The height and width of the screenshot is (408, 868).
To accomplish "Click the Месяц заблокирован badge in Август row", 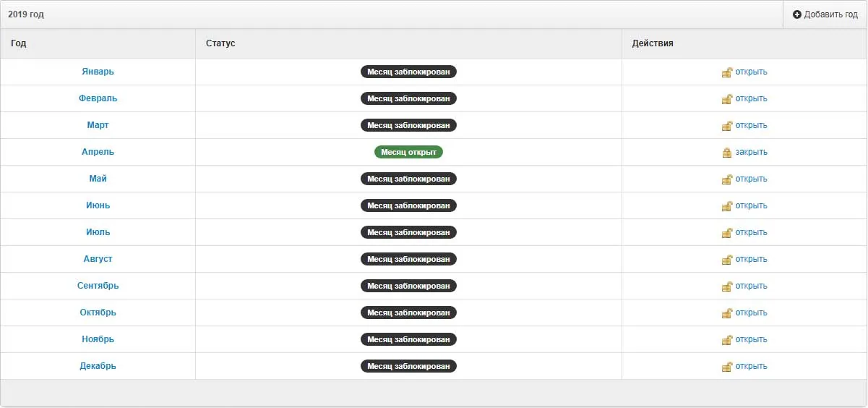I will 408,259.
